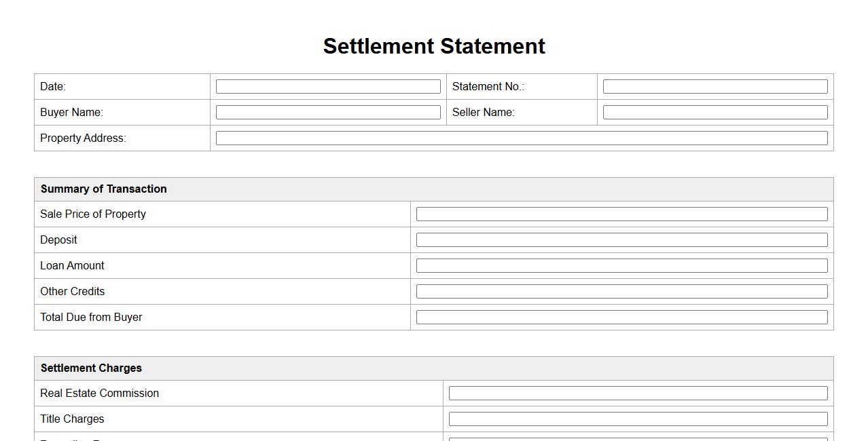Click the Real Estate Commission input field
Screen dimensions: 868x441
[x=638, y=394]
